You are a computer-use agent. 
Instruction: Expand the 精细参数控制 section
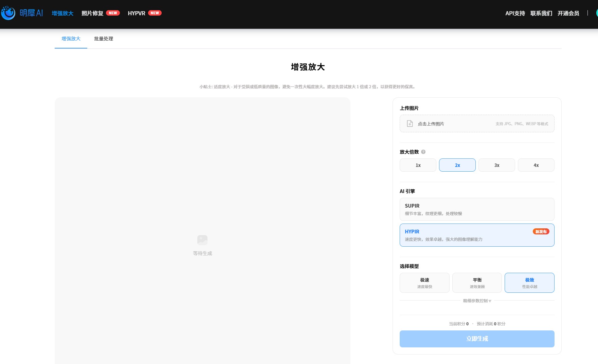point(476,301)
